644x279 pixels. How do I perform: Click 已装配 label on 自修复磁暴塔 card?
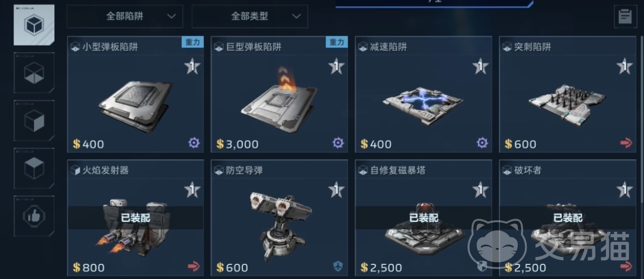pyautogui.click(x=423, y=218)
